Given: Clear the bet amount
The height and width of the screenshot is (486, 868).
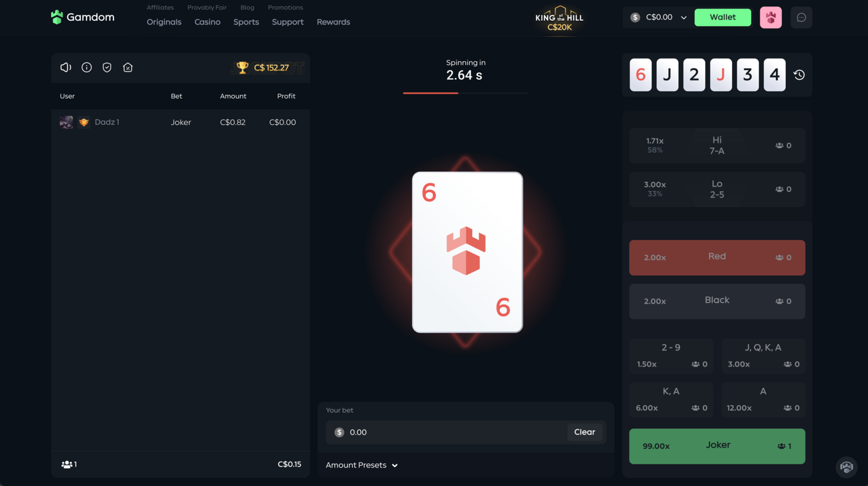Looking at the screenshot, I should (584, 432).
